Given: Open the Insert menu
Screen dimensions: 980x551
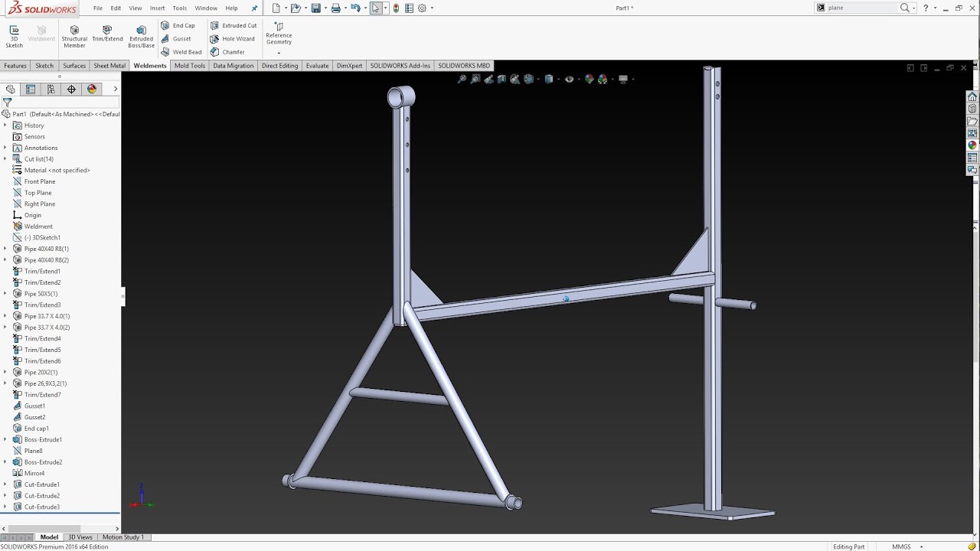Looking at the screenshot, I should [157, 8].
